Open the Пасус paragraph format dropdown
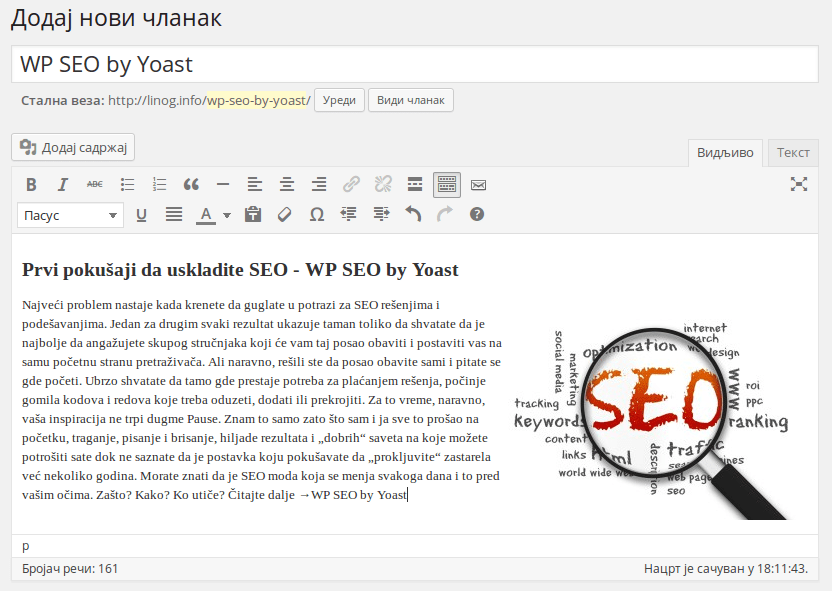Image resolution: width=832 pixels, height=591 pixels. click(70, 215)
